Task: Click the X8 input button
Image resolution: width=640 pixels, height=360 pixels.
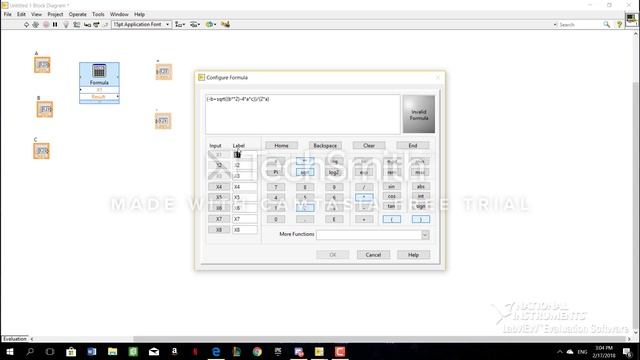Action: (219, 230)
